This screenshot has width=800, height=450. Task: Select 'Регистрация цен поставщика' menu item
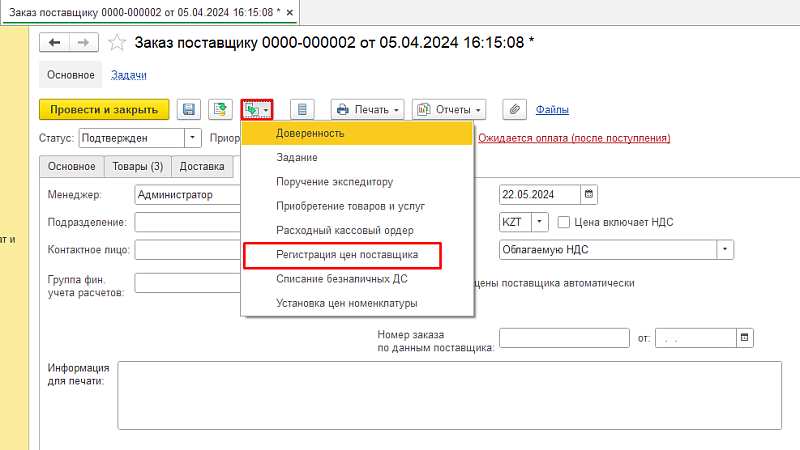point(347,256)
